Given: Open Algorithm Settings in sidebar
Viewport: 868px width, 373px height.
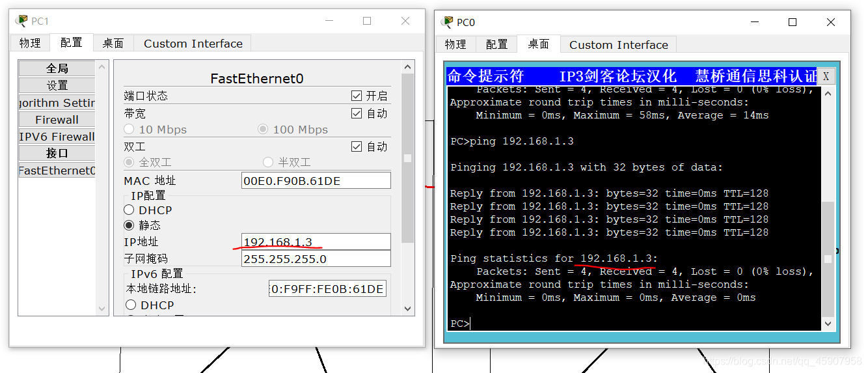Looking at the screenshot, I should tap(57, 103).
